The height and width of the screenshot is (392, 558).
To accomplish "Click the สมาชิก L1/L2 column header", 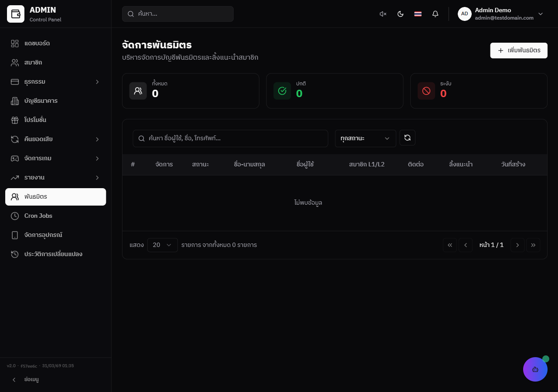I will pos(367,165).
